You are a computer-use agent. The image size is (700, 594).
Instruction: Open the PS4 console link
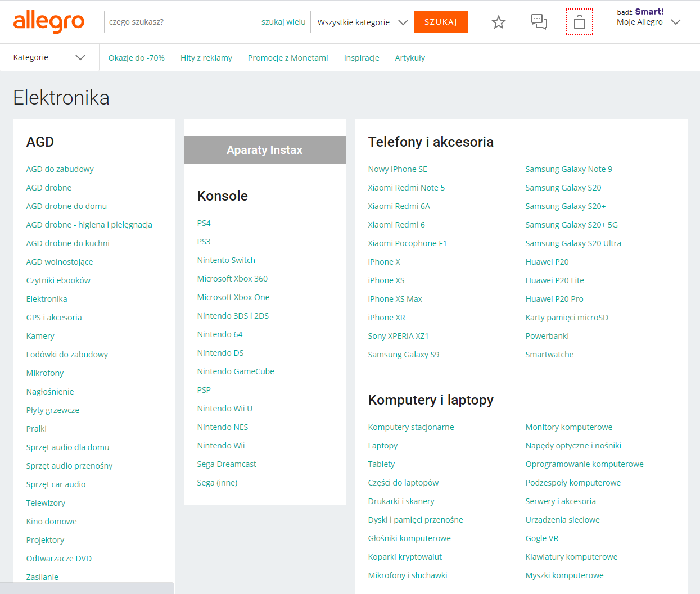(x=204, y=223)
